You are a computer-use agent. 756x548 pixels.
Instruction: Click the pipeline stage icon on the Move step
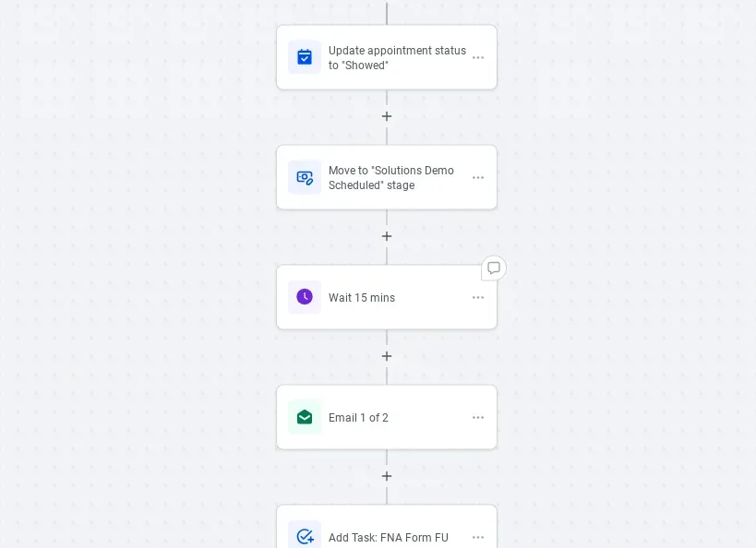tap(305, 177)
